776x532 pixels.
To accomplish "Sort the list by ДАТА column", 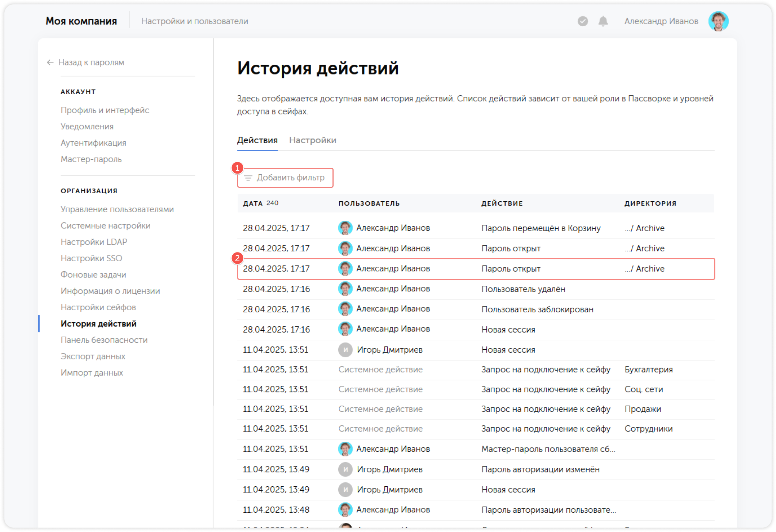I will (x=253, y=203).
